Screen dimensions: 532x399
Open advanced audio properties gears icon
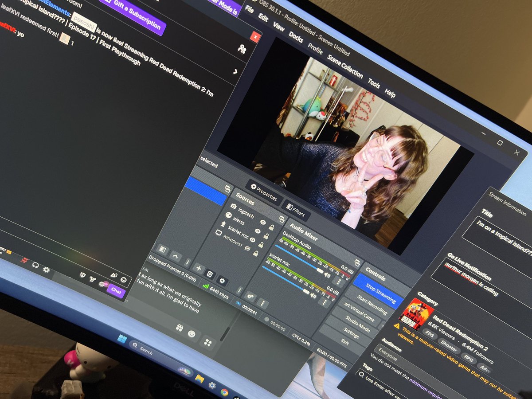(x=250, y=296)
